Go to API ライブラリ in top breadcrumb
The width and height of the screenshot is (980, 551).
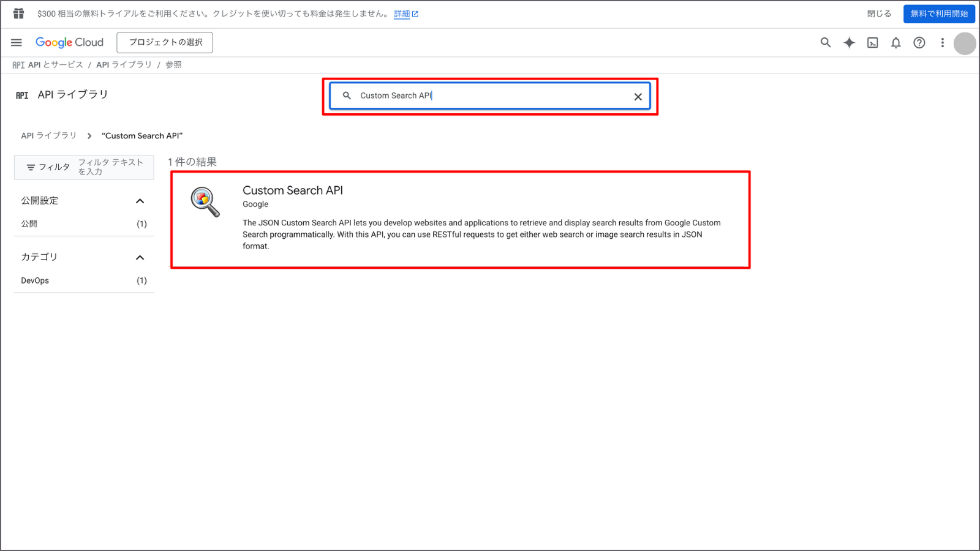point(124,65)
